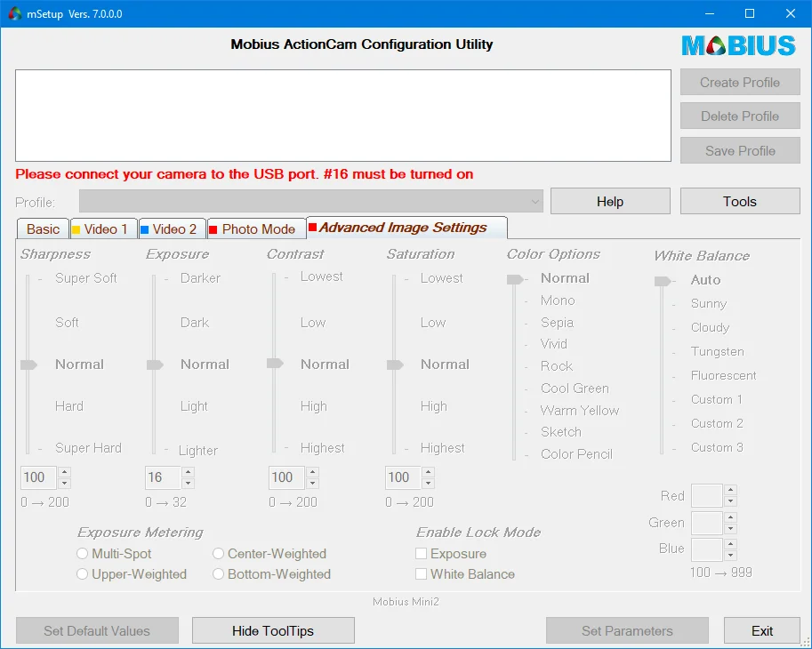Screen dimensions: 812x649
Task: Switch to the Photo Mode tab
Action: 257,228
